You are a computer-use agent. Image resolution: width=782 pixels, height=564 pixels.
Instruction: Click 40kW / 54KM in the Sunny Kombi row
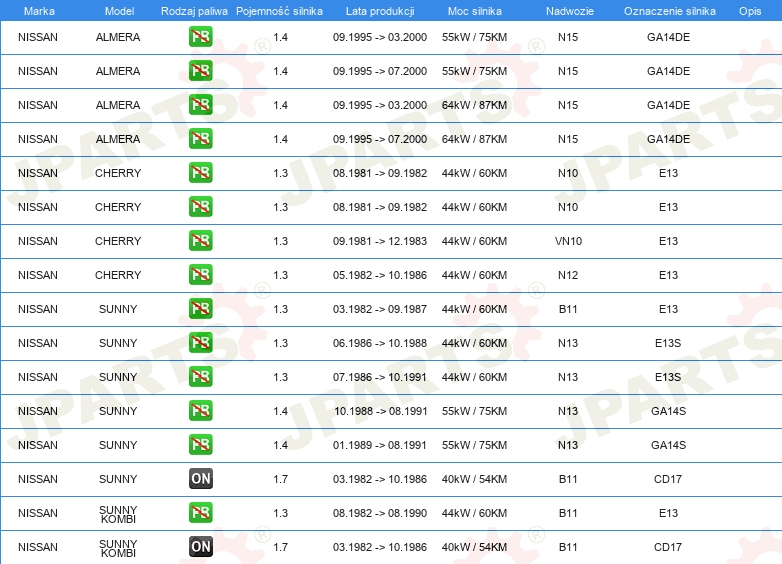474,547
